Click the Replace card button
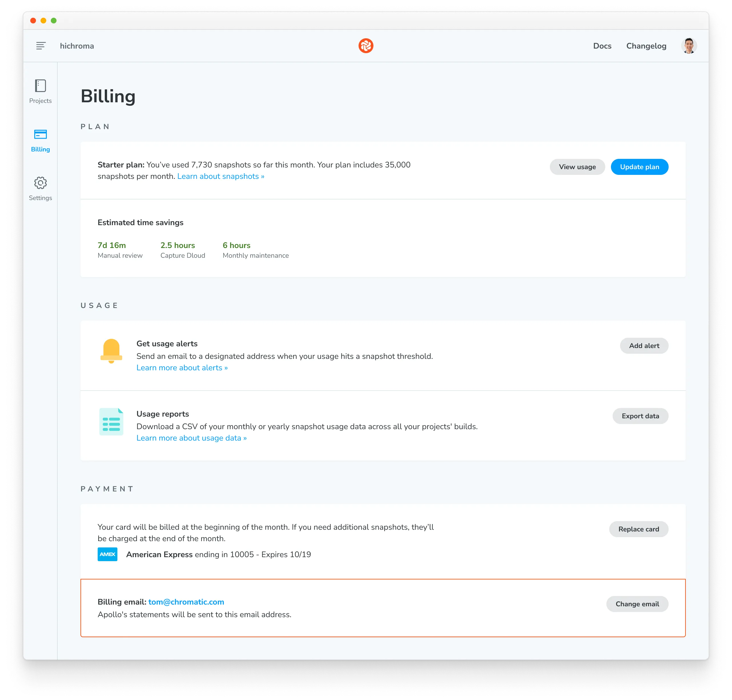The image size is (732, 700). point(639,529)
